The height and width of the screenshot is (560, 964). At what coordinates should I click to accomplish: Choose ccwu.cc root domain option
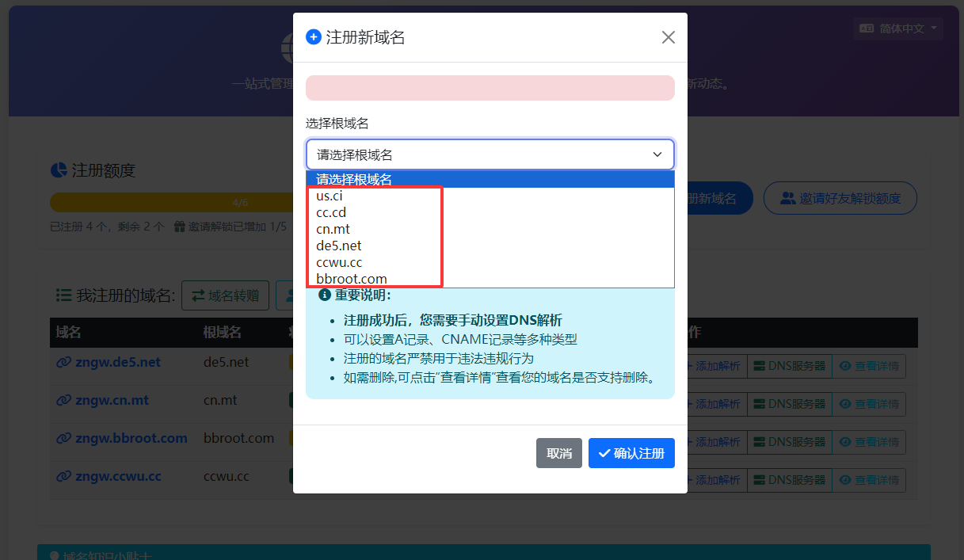tap(339, 262)
